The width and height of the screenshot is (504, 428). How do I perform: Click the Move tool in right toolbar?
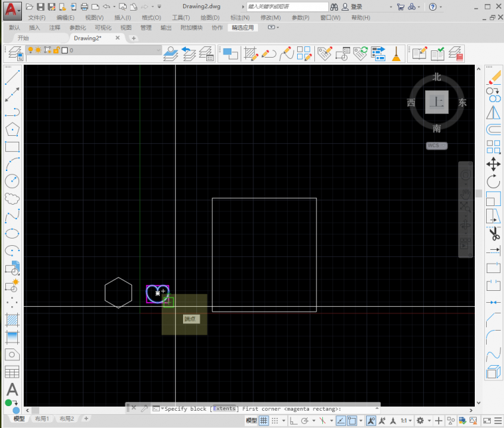(x=493, y=164)
